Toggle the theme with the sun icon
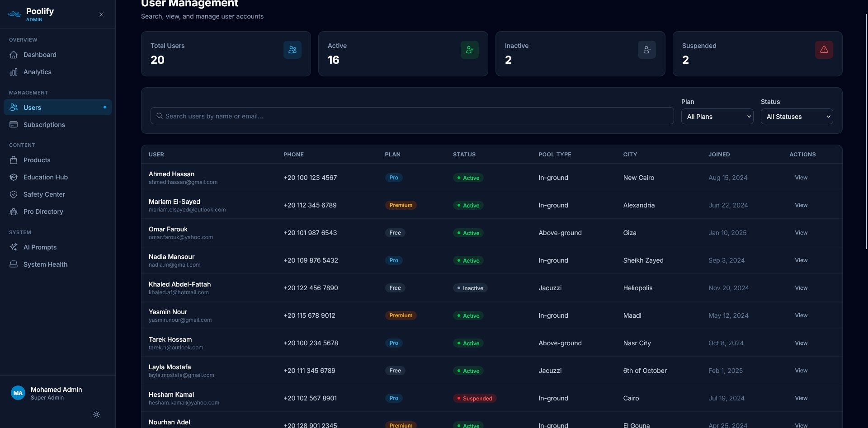The image size is (868, 428). point(96,414)
